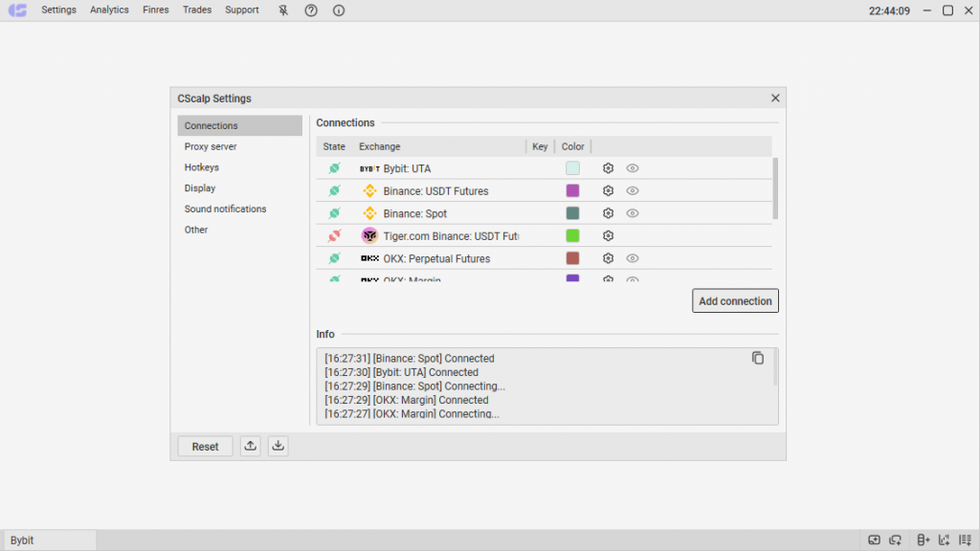
Task: Click the gear icon for Tiger.com Binance row
Action: coord(608,236)
